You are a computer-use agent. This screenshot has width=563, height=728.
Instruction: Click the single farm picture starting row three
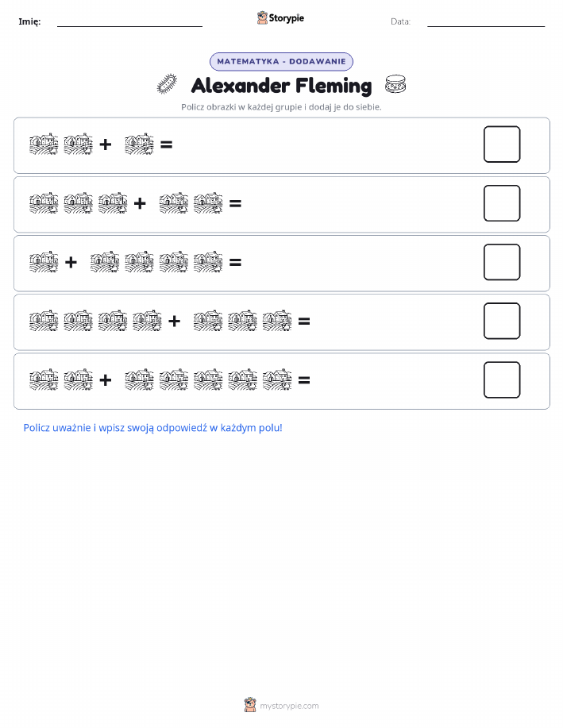44,262
